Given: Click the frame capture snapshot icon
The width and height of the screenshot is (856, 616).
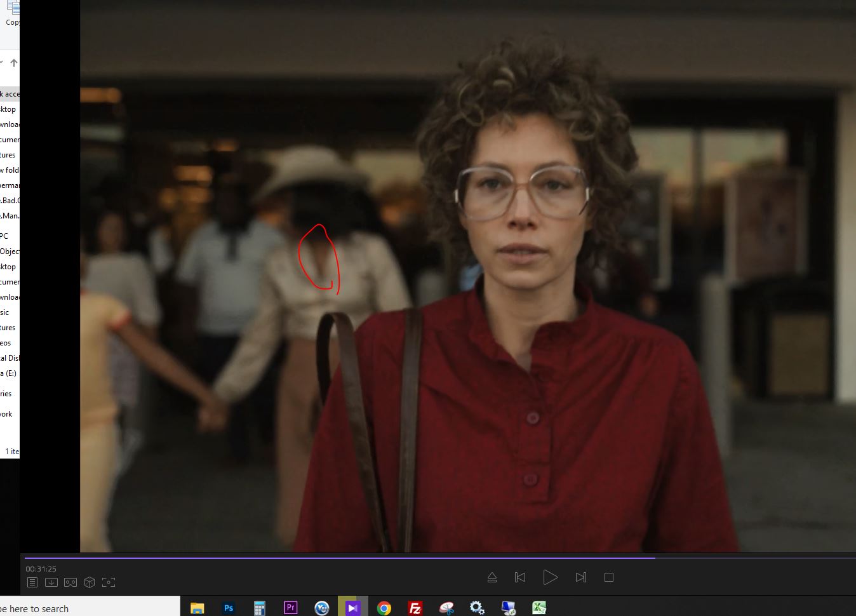Looking at the screenshot, I should [x=109, y=582].
